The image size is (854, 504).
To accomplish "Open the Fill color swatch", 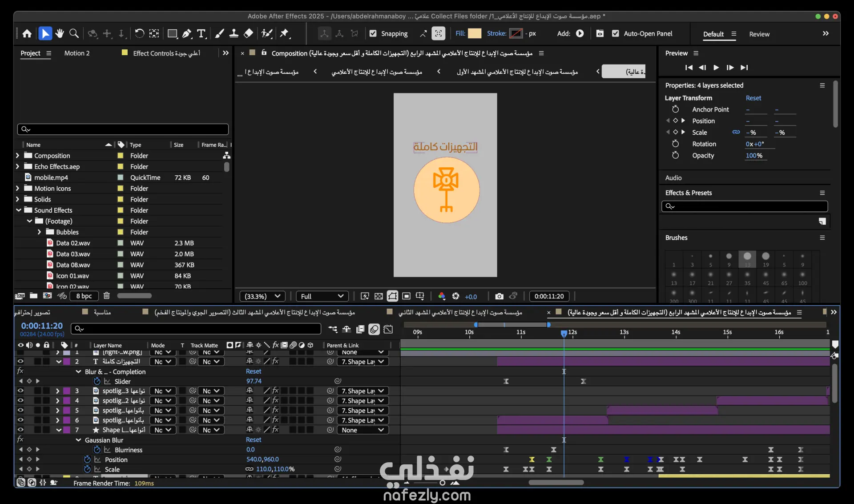I will tap(475, 33).
